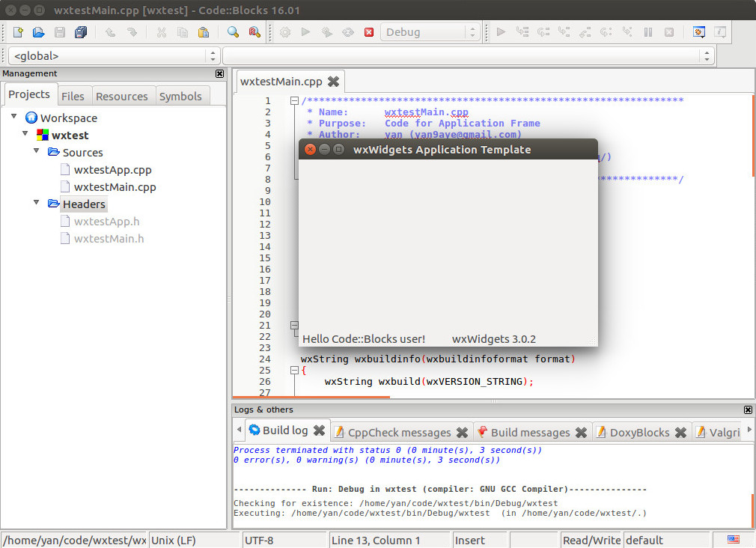
Task: Close the CppCheck messages tab
Action: pyautogui.click(x=463, y=433)
